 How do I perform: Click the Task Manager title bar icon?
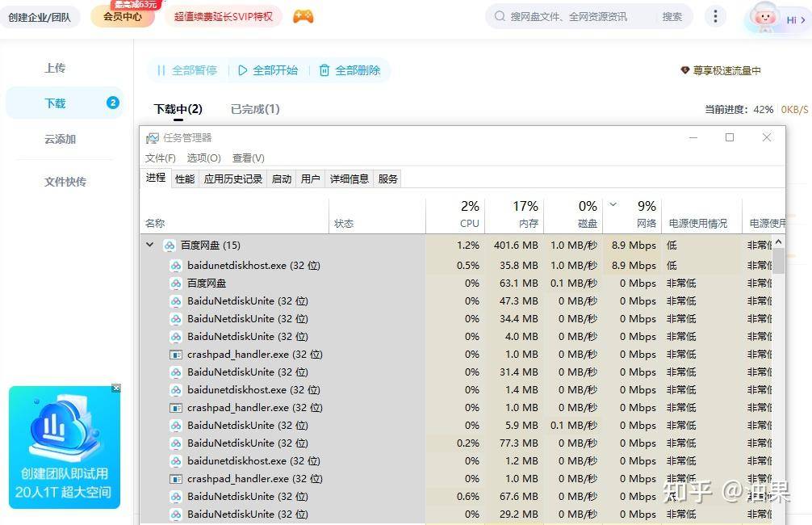pos(153,138)
